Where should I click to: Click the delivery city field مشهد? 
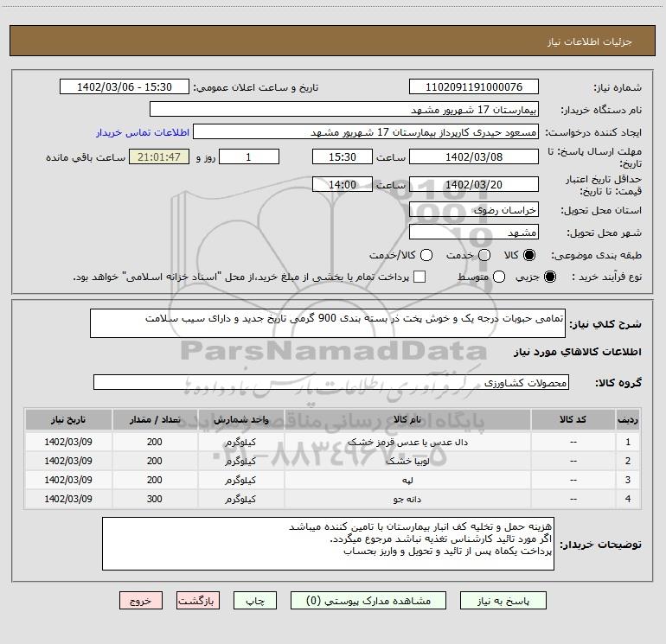click(x=474, y=232)
